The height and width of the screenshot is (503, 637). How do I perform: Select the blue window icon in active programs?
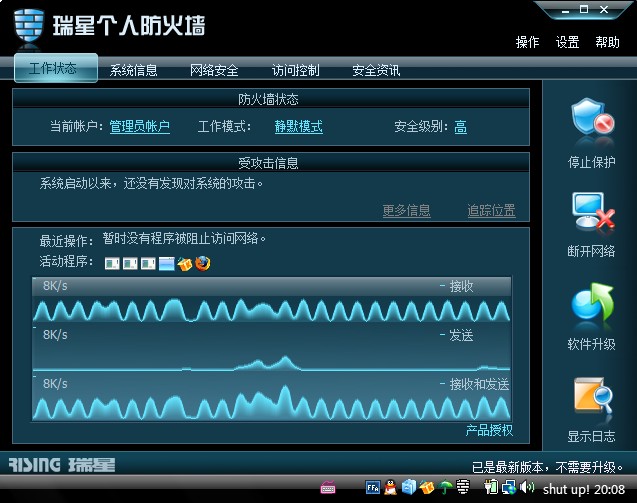click(167, 264)
